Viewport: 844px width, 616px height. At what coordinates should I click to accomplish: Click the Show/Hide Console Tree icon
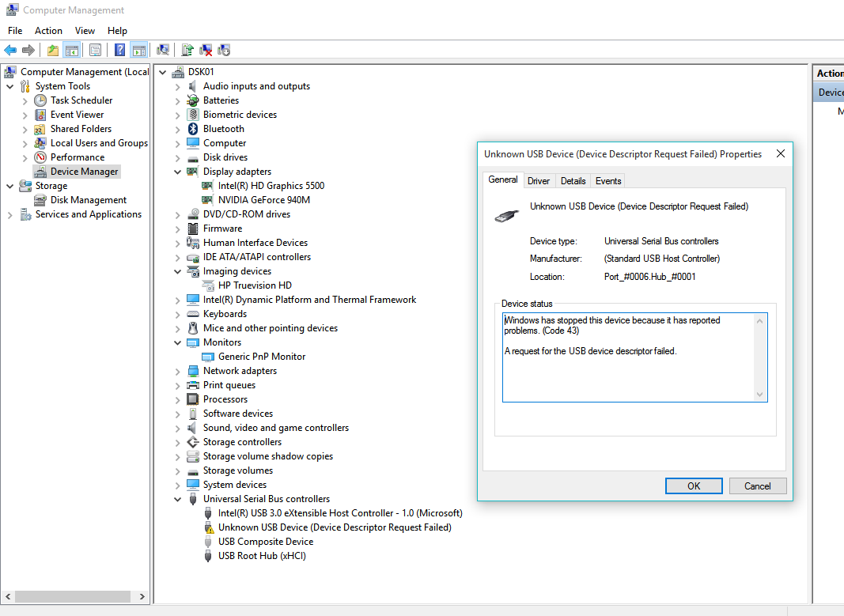pos(72,50)
